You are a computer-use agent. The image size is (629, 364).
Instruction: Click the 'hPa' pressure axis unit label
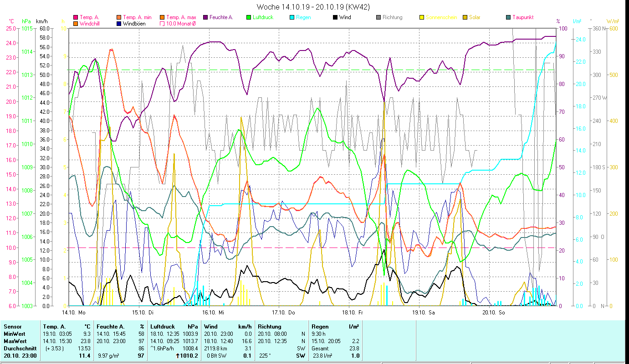pyautogui.click(x=26, y=21)
